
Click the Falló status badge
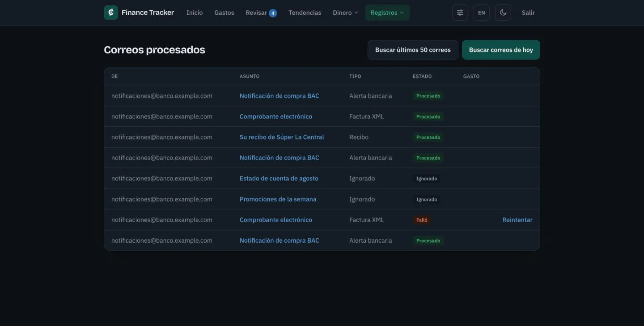[422, 220]
